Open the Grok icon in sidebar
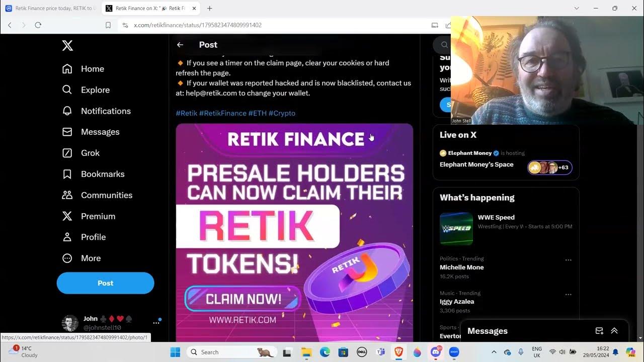Viewport: 644px width, 362px height. 67,153
